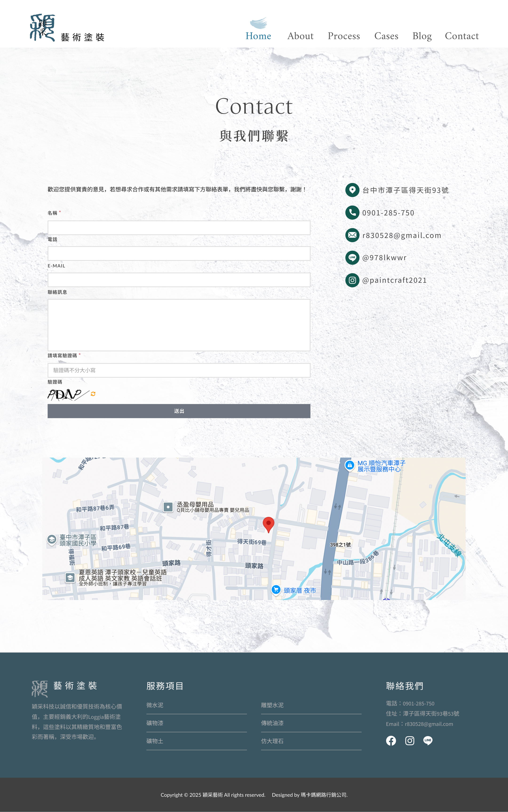Open the footer Instagram icon

pos(409,741)
